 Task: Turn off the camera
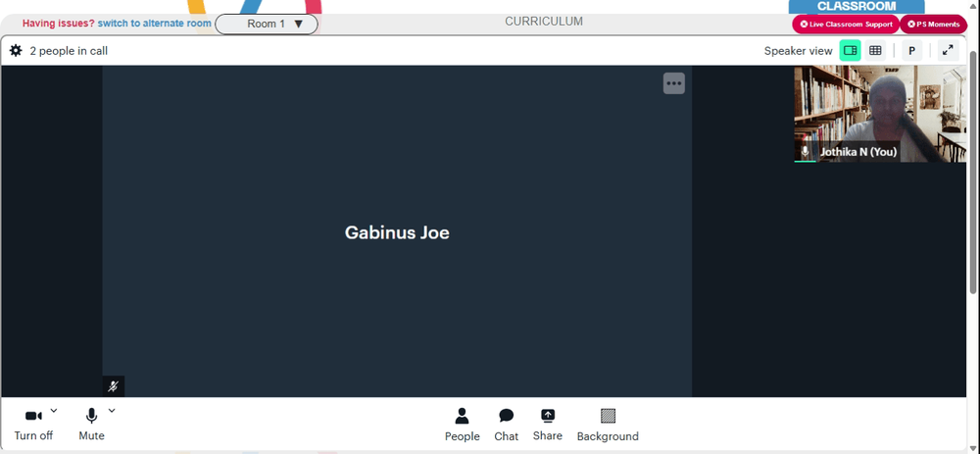33,425
